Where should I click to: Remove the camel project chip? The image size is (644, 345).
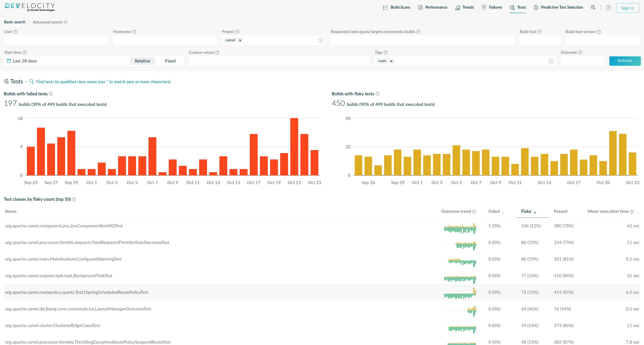pos(240,40)
